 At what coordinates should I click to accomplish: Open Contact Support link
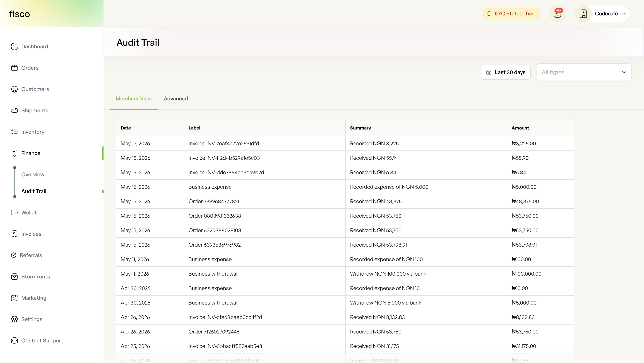[42, 341]
